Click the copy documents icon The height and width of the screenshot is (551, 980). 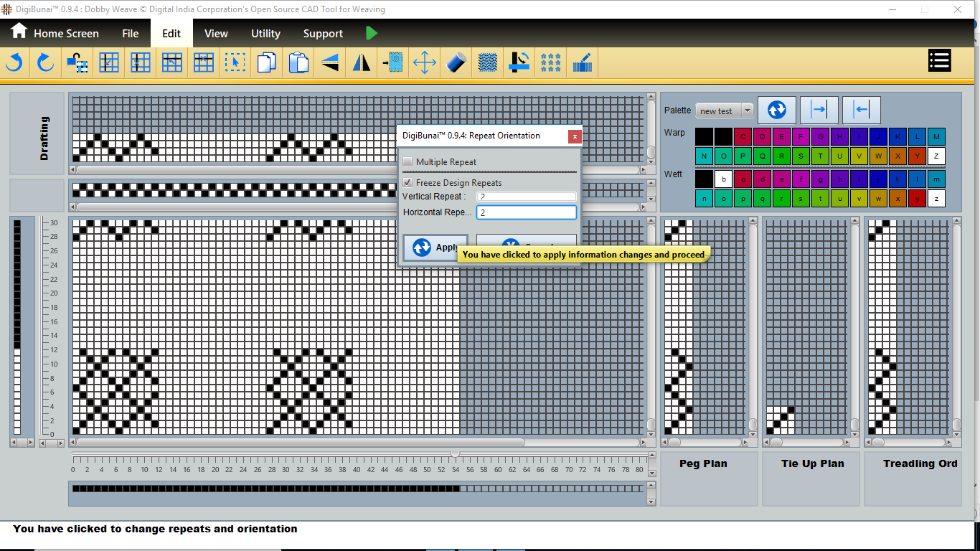(x=266, y=63)
